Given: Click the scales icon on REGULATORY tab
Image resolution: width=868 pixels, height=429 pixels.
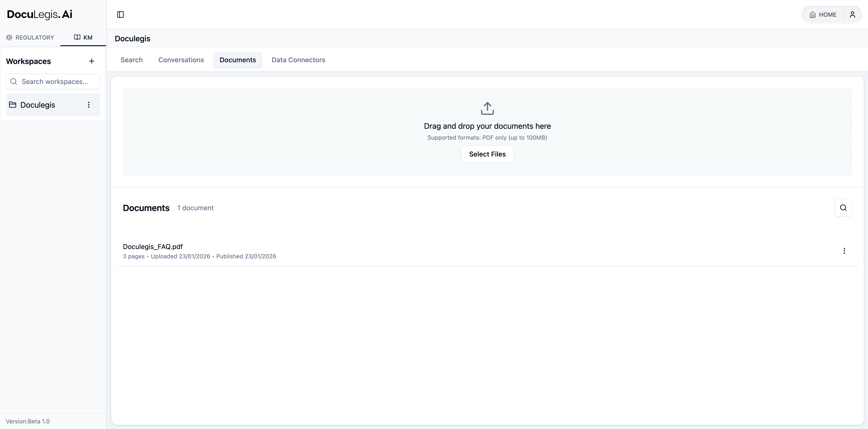Looking at the screenshot, I should coord(9,37).
